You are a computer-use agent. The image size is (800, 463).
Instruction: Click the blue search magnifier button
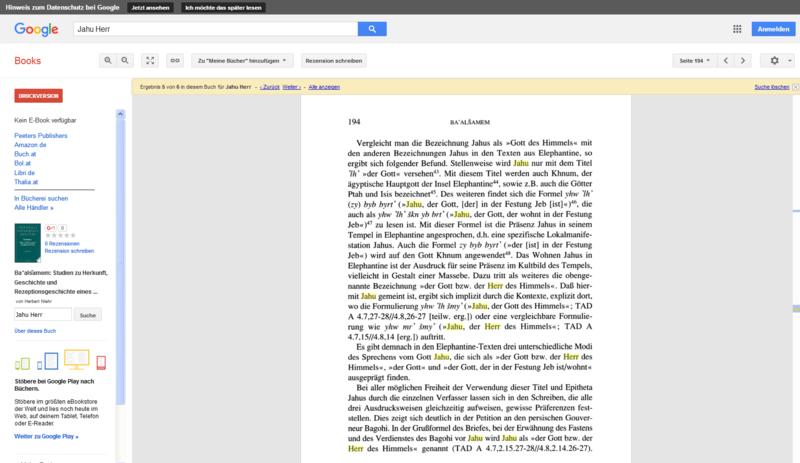coord(372,29)
